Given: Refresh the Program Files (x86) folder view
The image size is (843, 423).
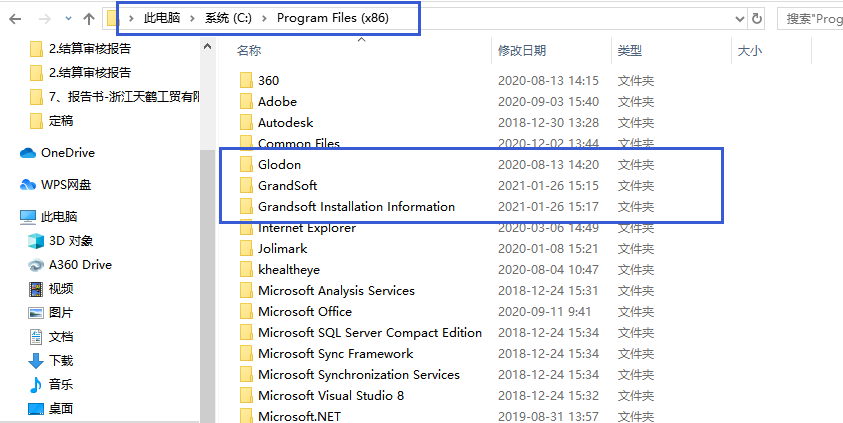Looking at the screenshot, I should pyautogui.click(x=756, y=19).
